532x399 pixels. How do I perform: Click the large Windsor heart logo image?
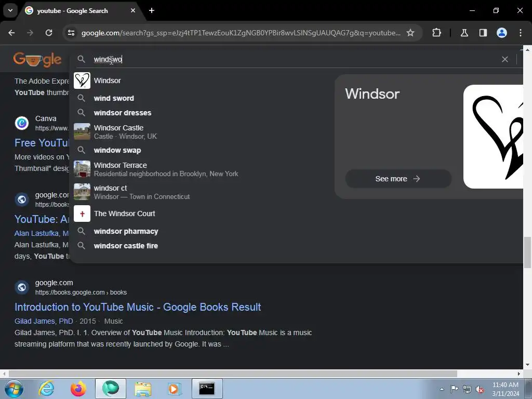pos(494,137)
